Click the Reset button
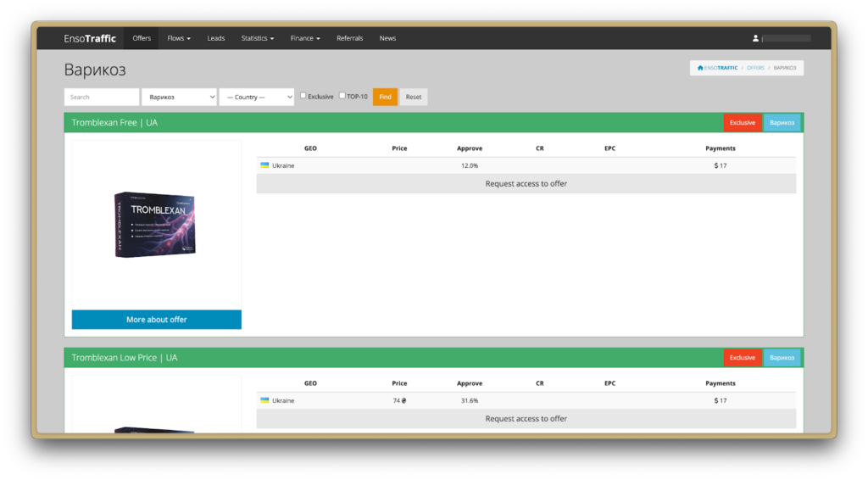 pos(414,97)
